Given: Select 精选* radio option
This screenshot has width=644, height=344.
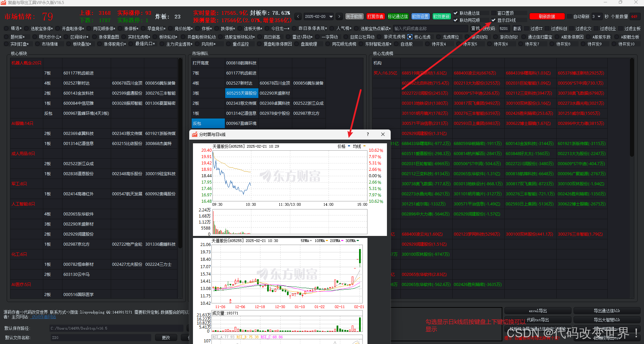Looking at the screenshot, I should [6, 29].
